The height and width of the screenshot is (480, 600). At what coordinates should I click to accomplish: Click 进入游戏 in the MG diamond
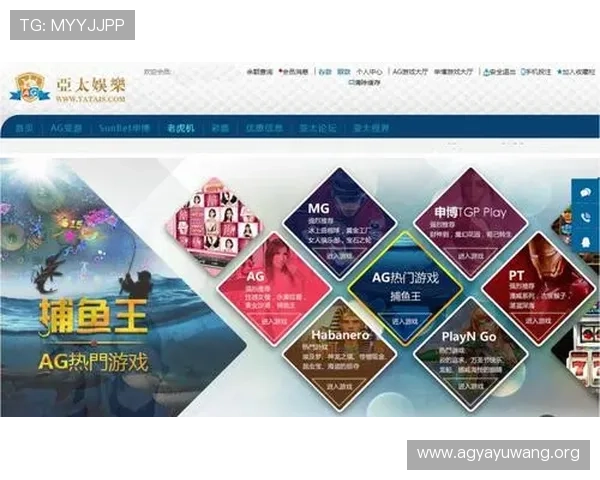coord(339,256)
